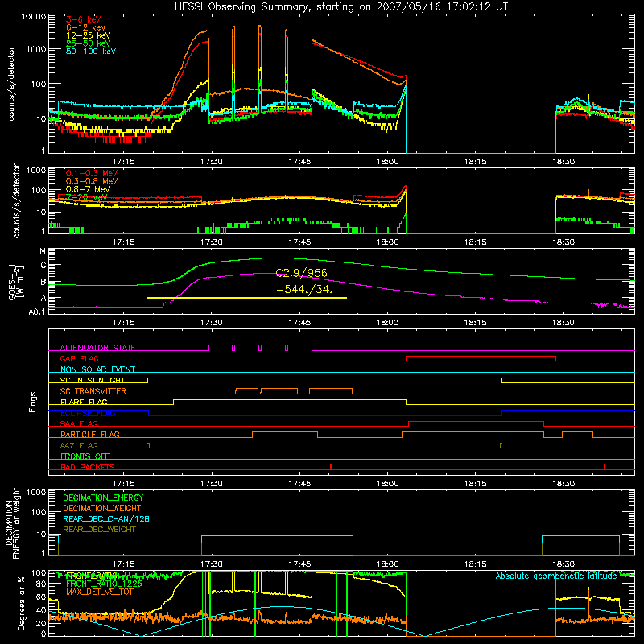Click the M tick label on GOES axis

point(43,251)
